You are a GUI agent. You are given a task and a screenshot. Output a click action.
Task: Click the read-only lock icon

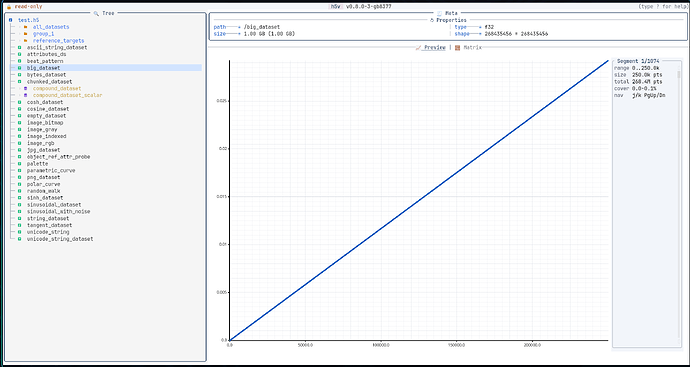9,7
